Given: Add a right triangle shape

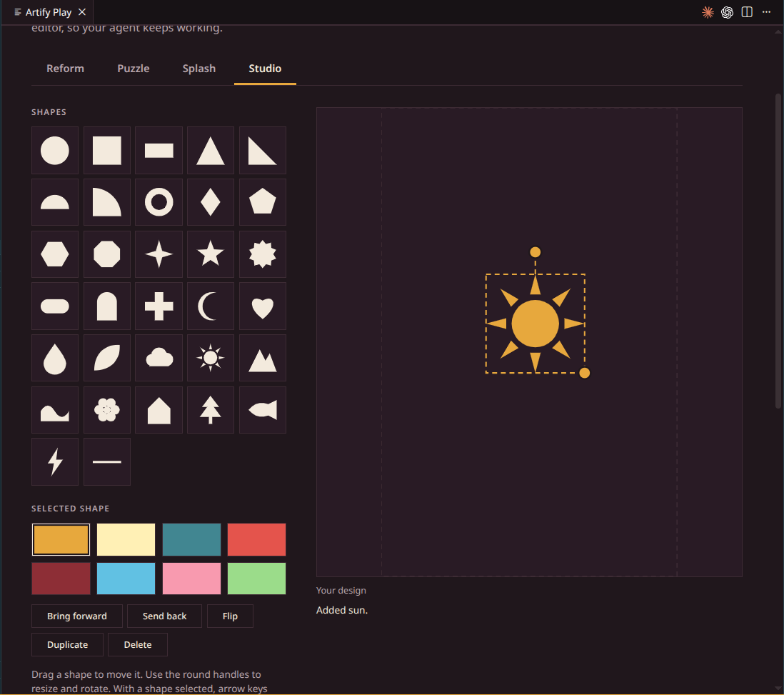Looking at the screenshot, I should [x=263, y=150].
